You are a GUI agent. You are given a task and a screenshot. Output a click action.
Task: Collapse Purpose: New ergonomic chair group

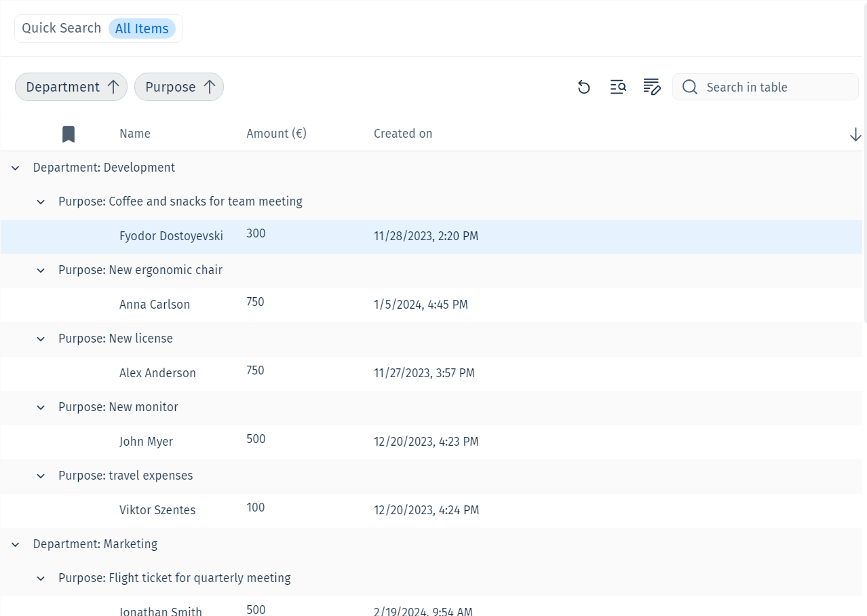pos(41,270)
